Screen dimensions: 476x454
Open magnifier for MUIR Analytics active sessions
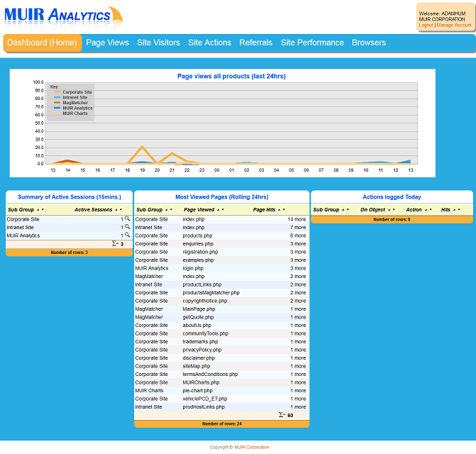128,236
